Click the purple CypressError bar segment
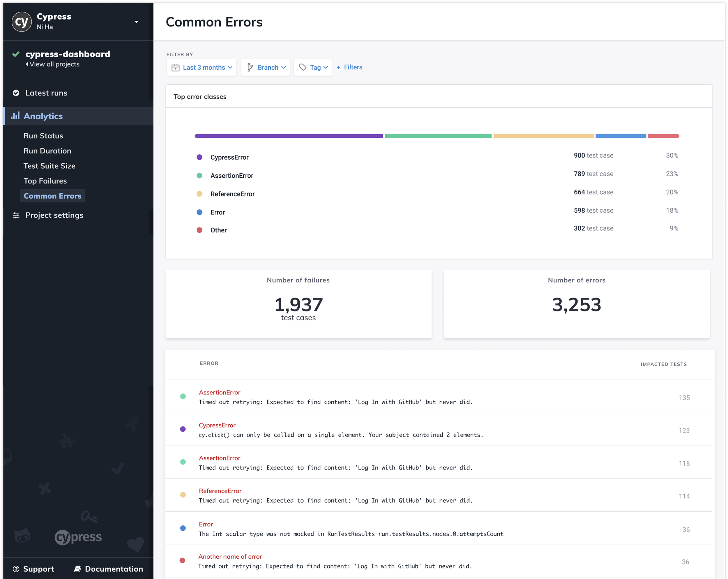This screenshot has width=728, height=579. tap(289, 136)
